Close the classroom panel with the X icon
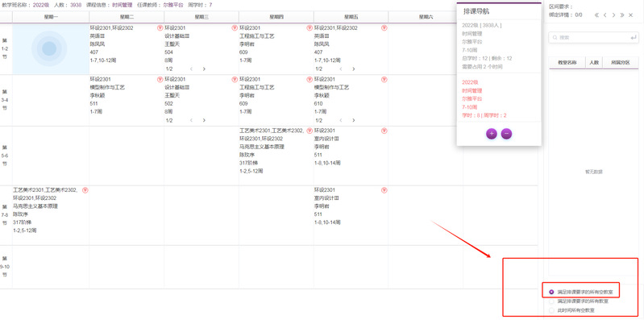The image size is (644, 320). [x=631, y=15]
